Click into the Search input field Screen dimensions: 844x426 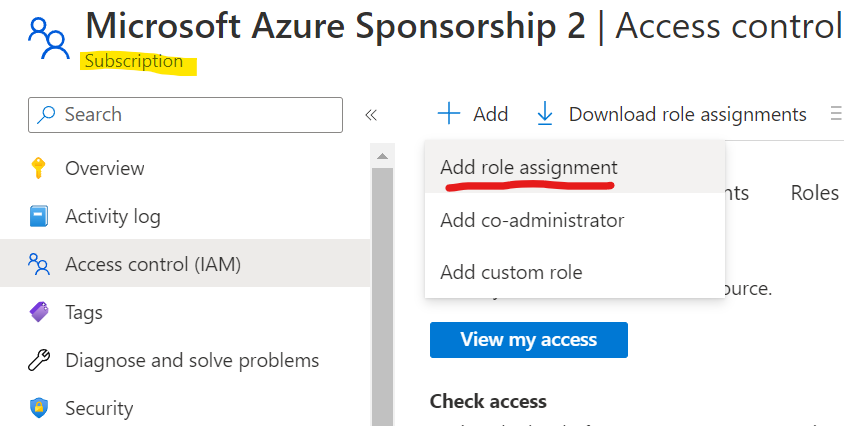point(185,115)
